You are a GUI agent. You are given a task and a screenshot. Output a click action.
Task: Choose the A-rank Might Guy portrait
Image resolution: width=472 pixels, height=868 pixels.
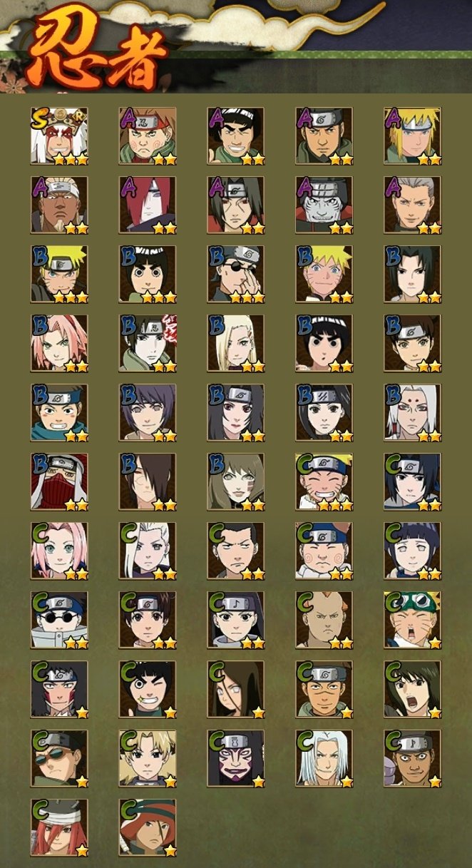point(236,136)
